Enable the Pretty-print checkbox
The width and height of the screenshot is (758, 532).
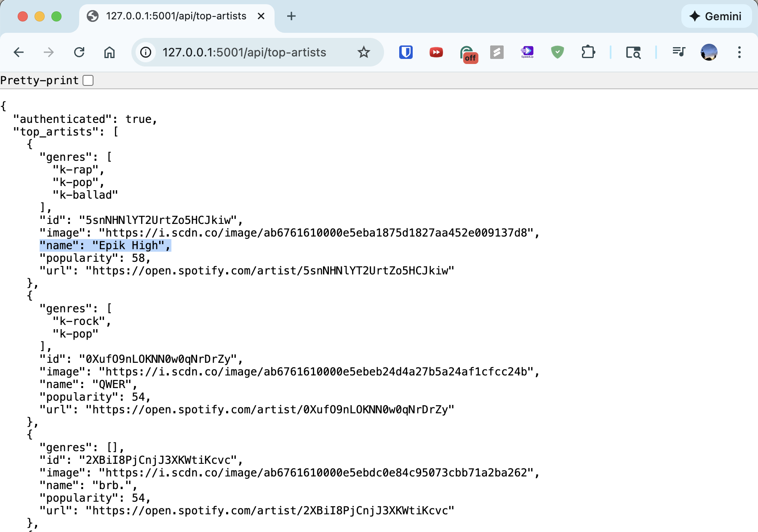pyautogui.click(x=88, y=80)
